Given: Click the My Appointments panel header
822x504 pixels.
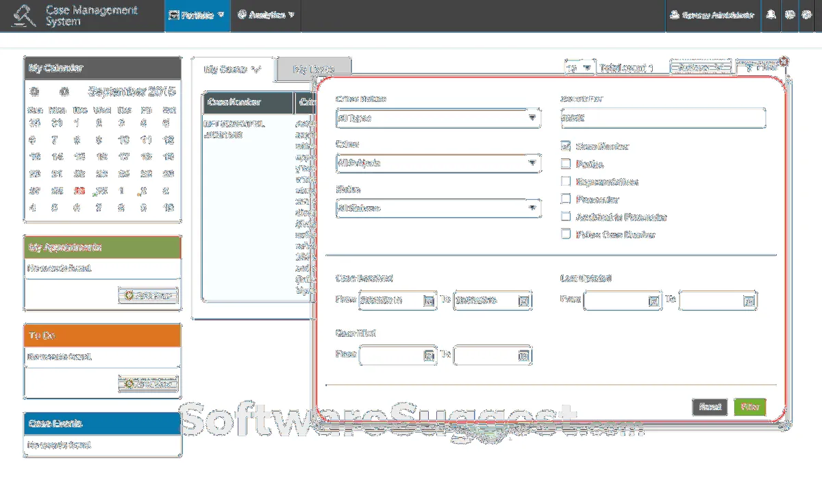Looking at the screenshot, I should click(x=103, y=247).
